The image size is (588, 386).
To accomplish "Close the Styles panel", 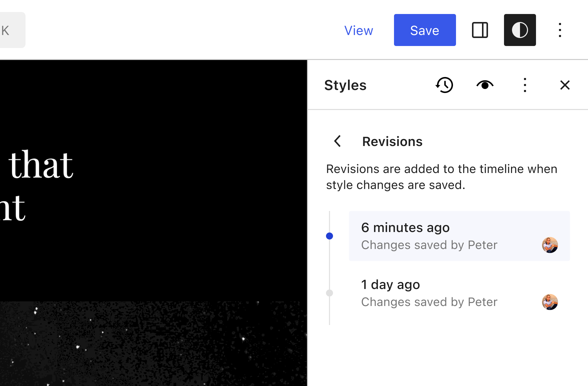I will [x=565, y=85].
